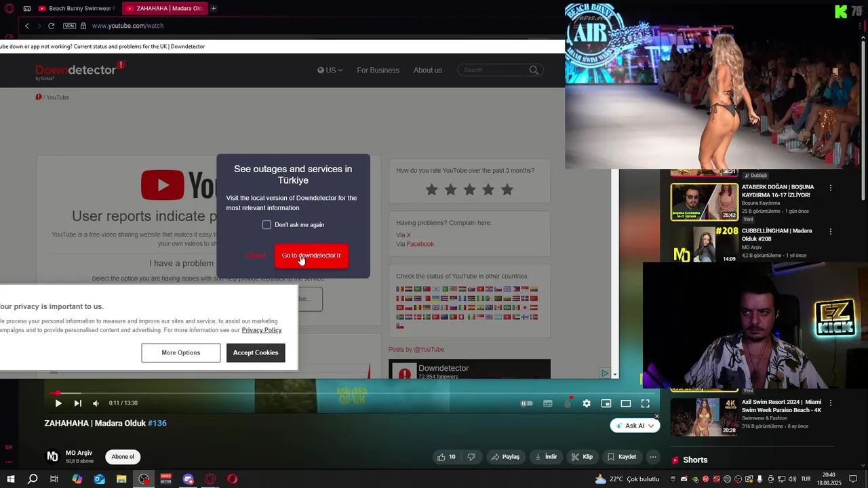
Task: Toggle subtitles in the YouTube player
Action: click(x=547, y=403)
